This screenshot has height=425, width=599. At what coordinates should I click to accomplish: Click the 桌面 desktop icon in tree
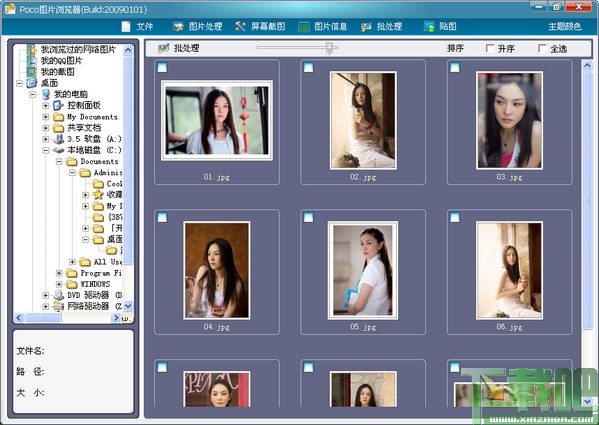(x=32, y=83)
